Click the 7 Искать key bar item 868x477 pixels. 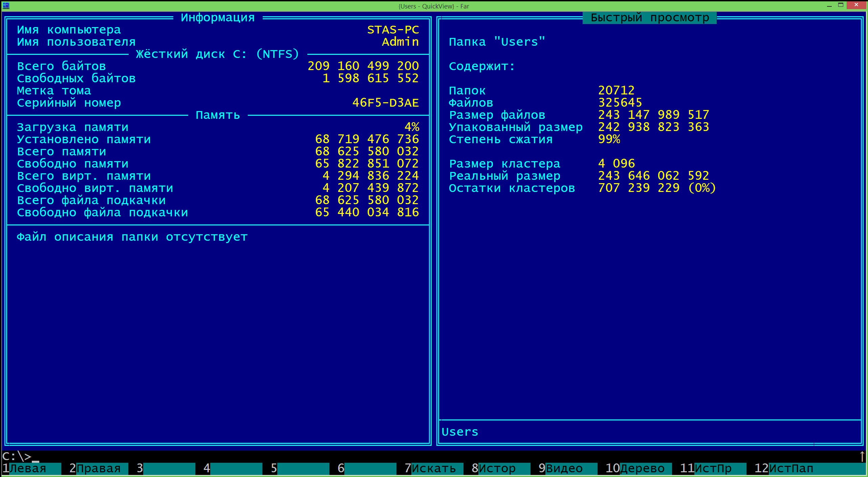pos(433,468)
